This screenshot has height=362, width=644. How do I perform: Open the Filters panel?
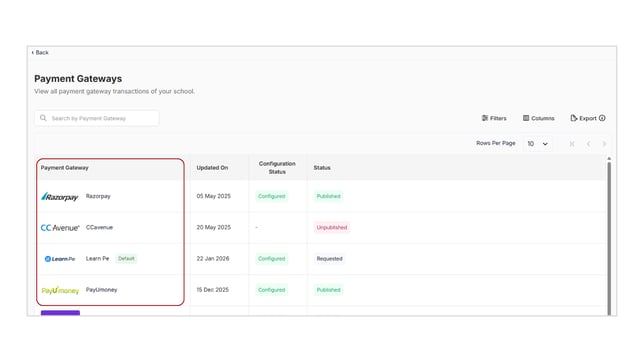(494, 118)
